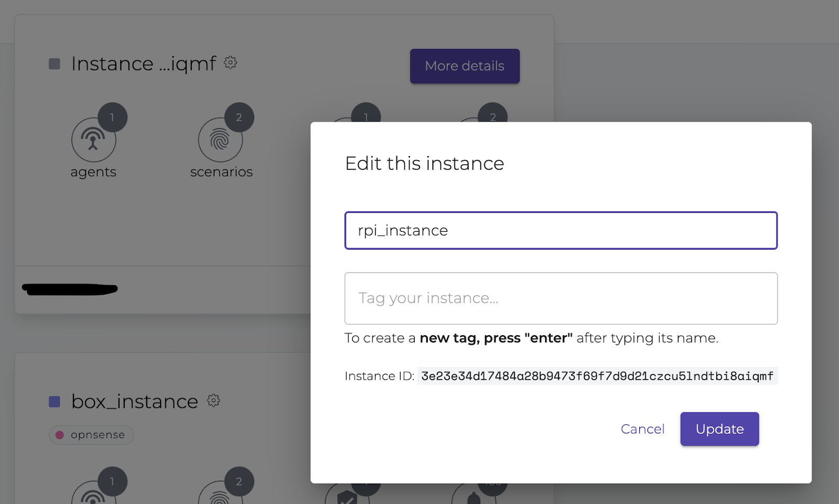Click the box_instance title

click(x=134, y=402)
